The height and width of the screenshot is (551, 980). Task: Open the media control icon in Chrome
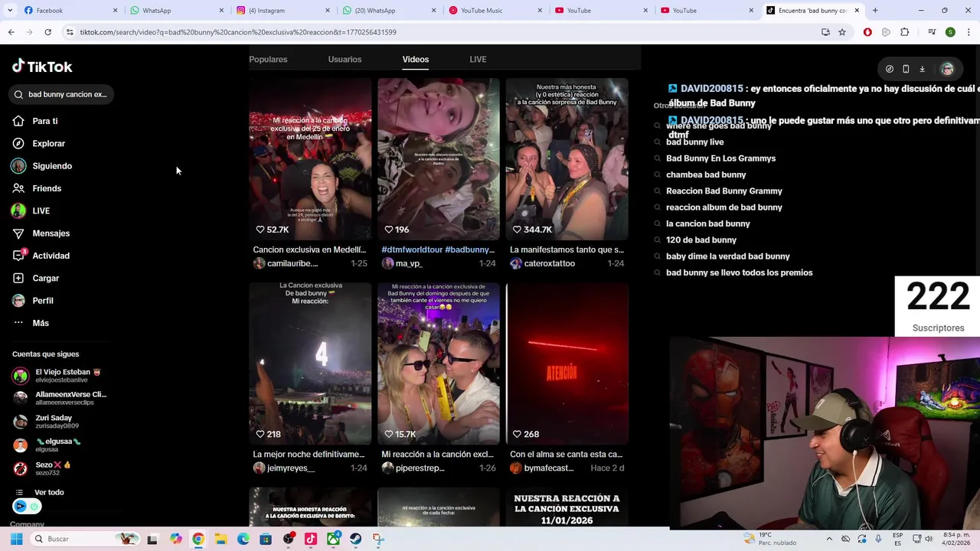coord(932,32)
